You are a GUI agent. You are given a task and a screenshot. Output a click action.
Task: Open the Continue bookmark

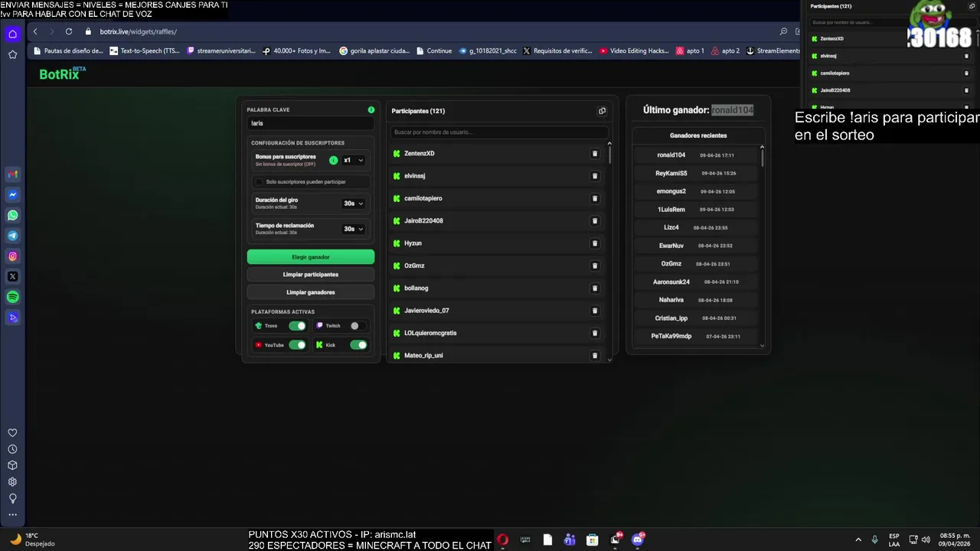[x=434, y=51]
